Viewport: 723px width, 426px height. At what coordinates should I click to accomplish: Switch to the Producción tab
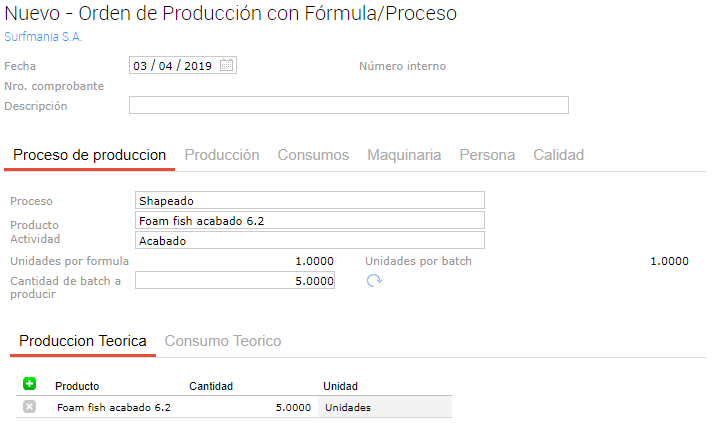point(222,155)
